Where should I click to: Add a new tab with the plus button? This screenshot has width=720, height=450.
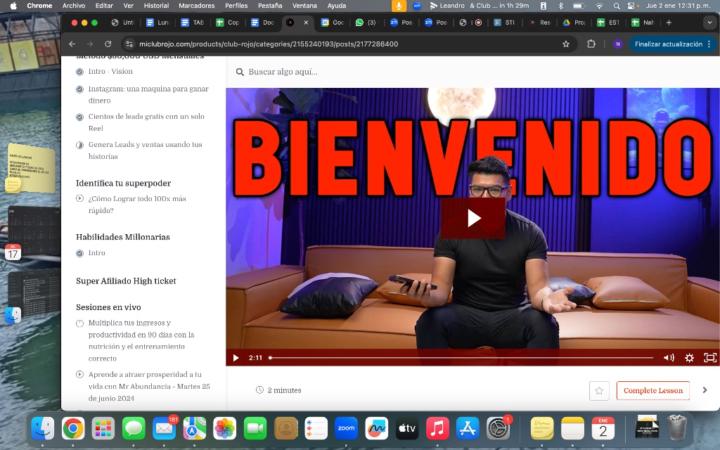[669, 22]
